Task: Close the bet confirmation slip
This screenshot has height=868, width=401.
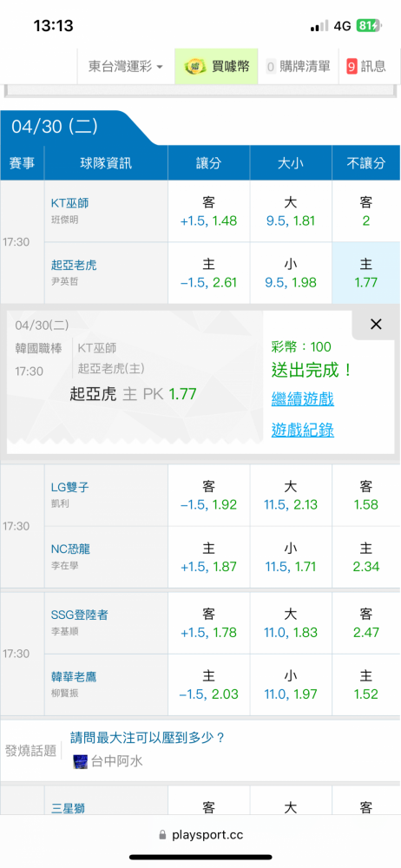Action: 376,325
